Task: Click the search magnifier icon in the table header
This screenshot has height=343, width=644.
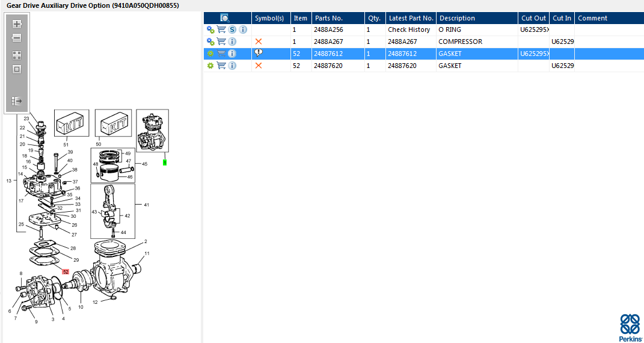Action: click(225, 17)
